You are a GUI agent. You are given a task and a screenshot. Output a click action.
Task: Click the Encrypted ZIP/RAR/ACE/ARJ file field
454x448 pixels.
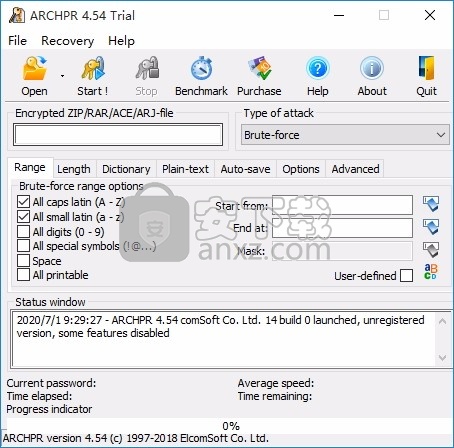[118, 135]
